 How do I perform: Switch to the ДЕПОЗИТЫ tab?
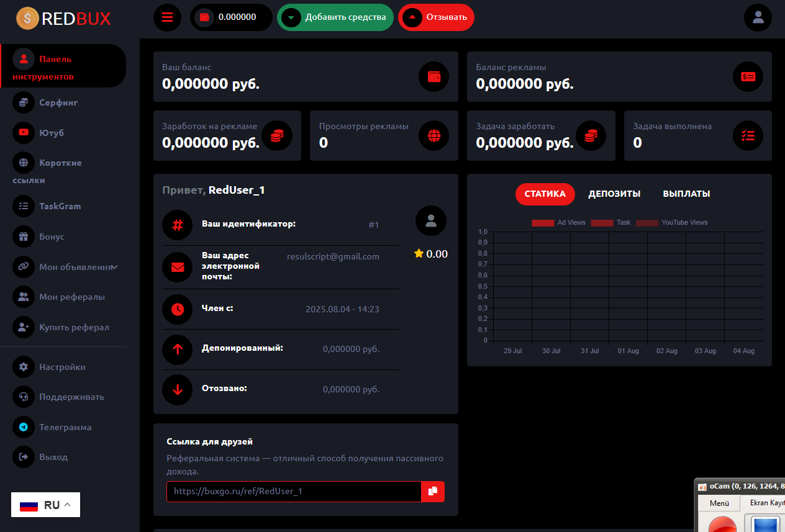[614, 194]
